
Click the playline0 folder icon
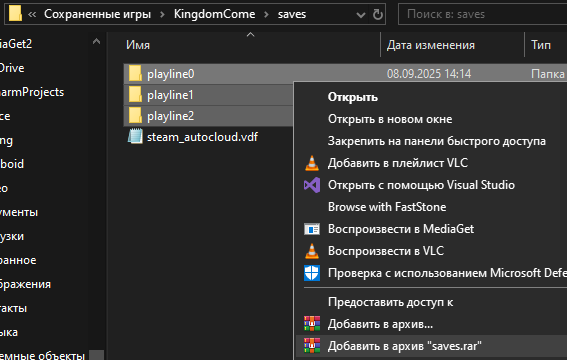pyautogui.click(x=135, y=74)
